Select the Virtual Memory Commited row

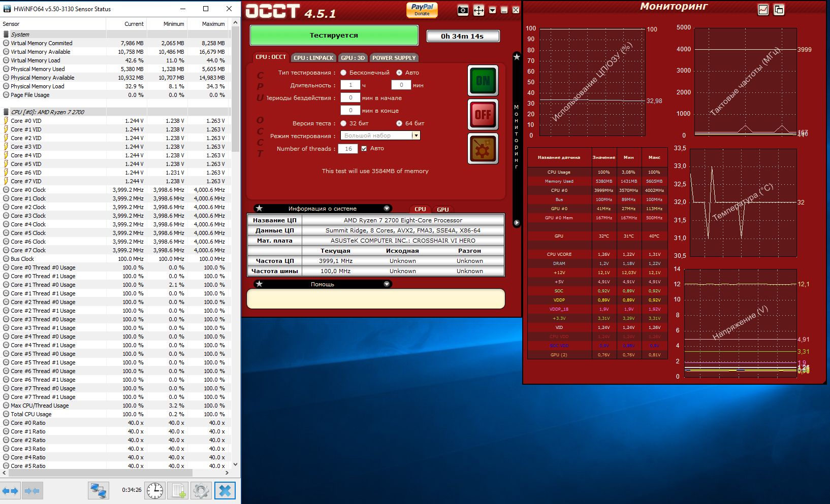pos(115,43)
